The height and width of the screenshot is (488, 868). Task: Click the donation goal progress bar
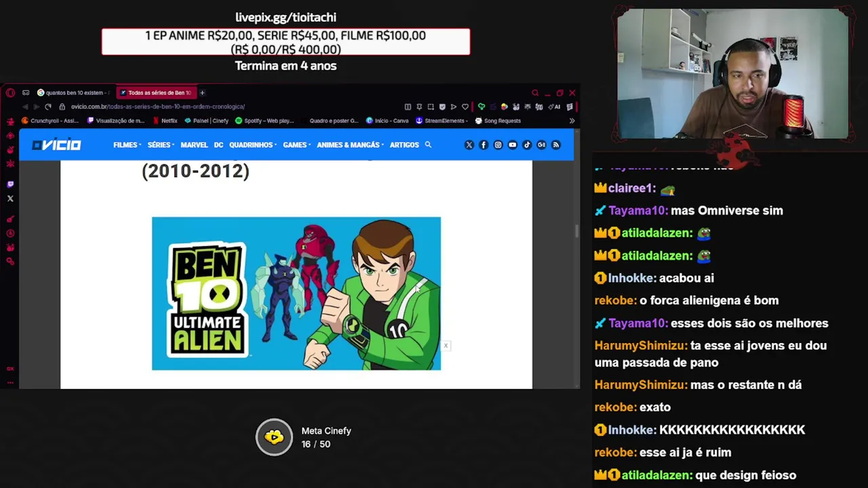(x=285, y=42)
